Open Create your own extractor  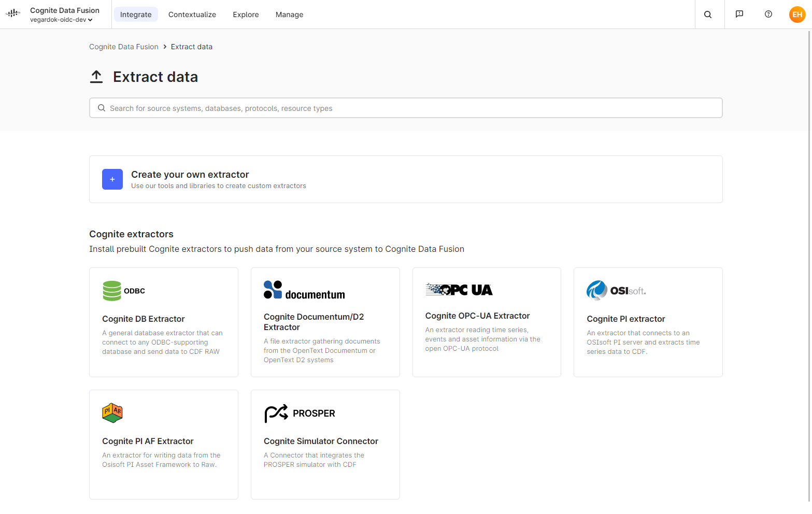click(406, 179)
